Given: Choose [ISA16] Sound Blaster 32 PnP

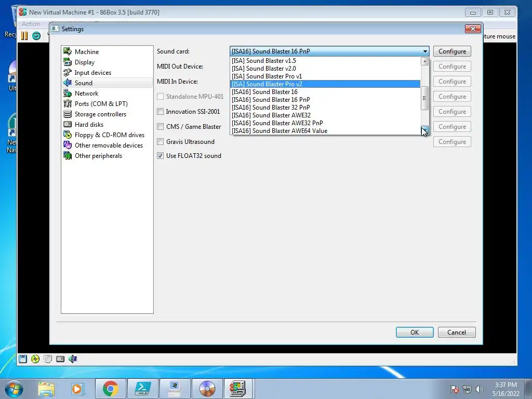Looking at the screenshot, I should (x=325, y=108).
